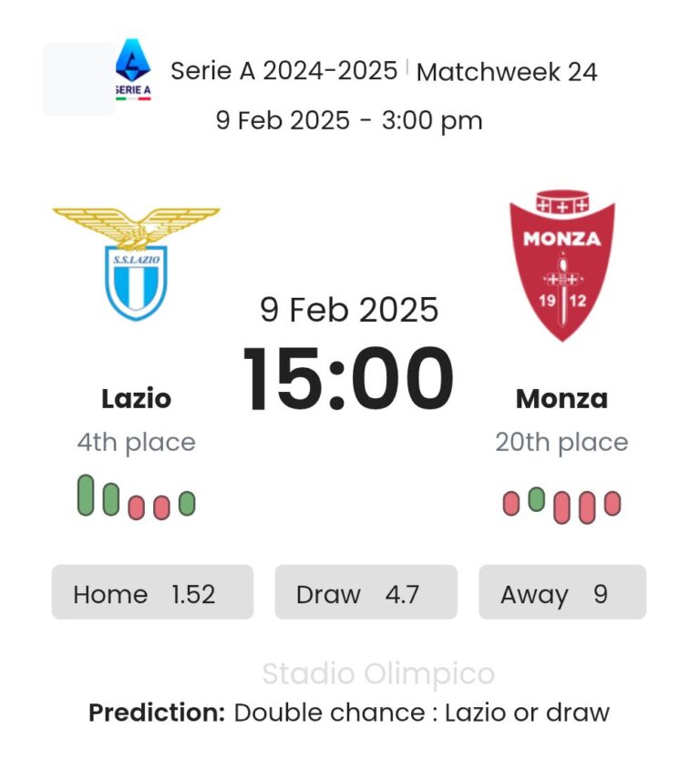The image size is (700, 769).
Task: Select the Away 9 odds button
Action: pos(562,593)
